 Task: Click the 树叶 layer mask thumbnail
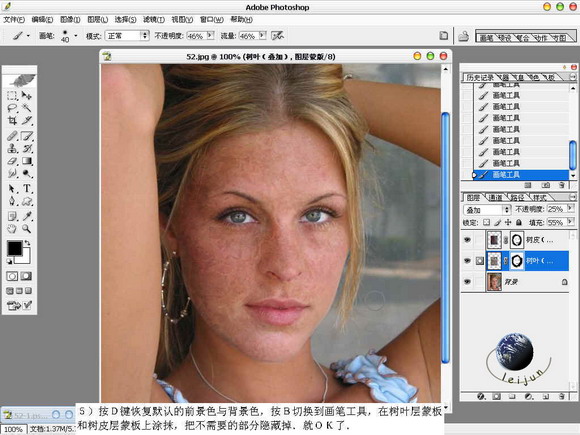pyautogui.click(x=517, y=261)
